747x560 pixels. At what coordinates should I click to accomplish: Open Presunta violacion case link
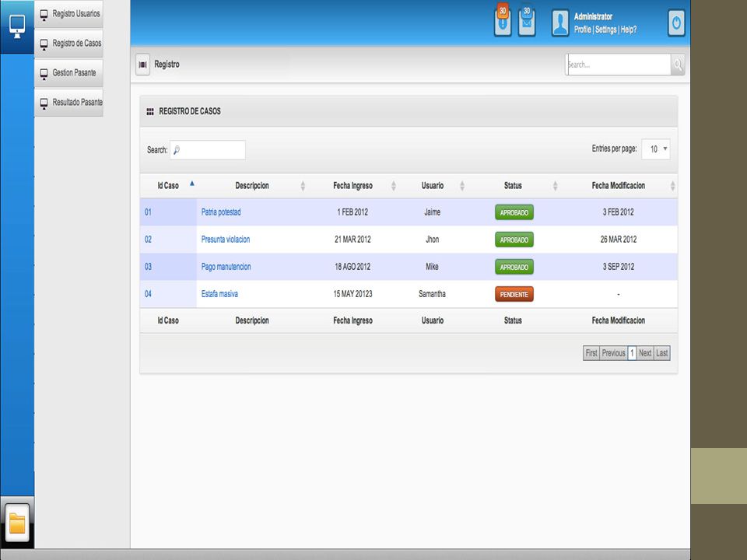click(226, 240)
